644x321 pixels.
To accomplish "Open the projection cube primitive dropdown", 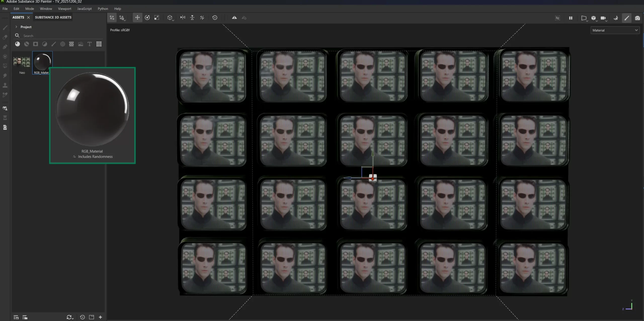I will pyautogui.click(x=171, y=18).
